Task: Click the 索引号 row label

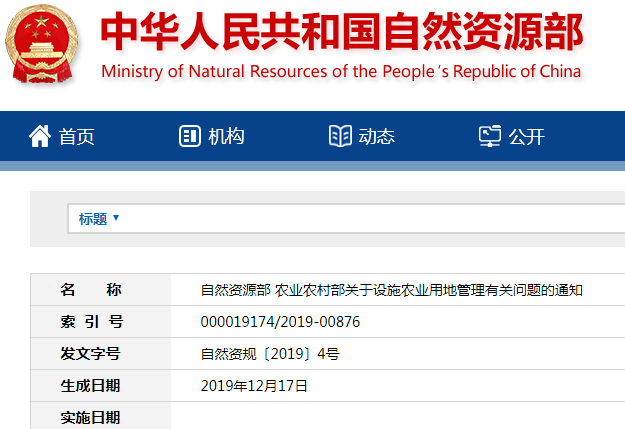Action: pos(92,321)
